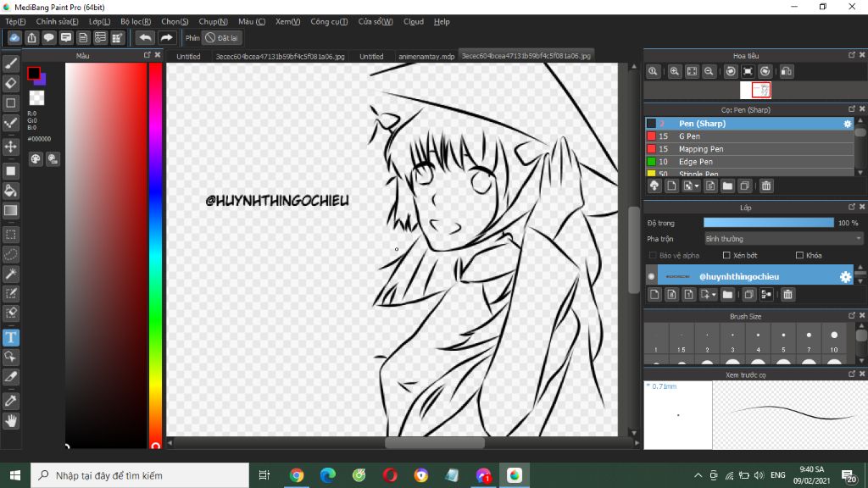868x488 pixels.
Task: Enable the Xén bớt clipping checkbox
Action: point(726,255)
